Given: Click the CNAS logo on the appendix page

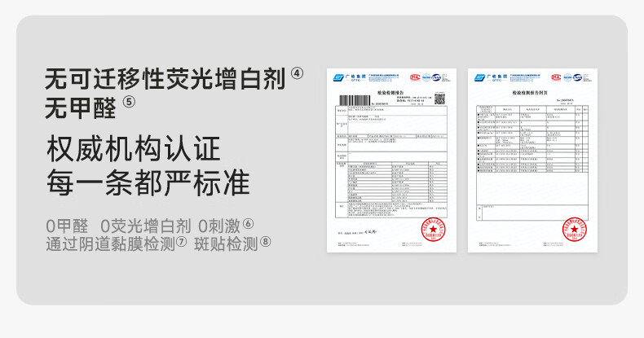Looking at the screenshot, I should (577, 77).
